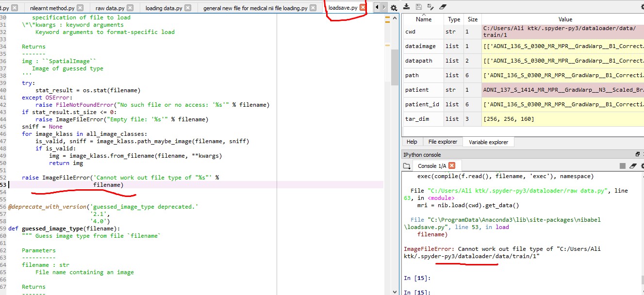Stop the current command in IPython console
Viewport: 644px width, 295px height.
tap(623, 166)
